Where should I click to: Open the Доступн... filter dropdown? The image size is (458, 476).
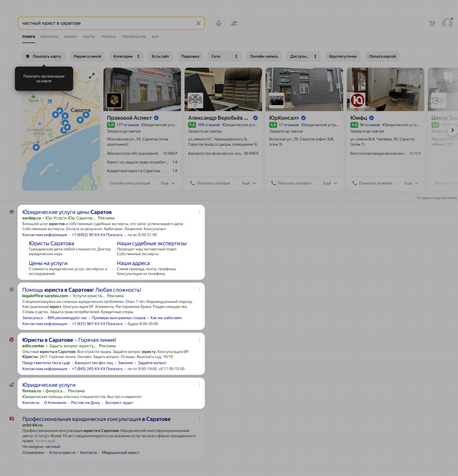click(303, 56)
